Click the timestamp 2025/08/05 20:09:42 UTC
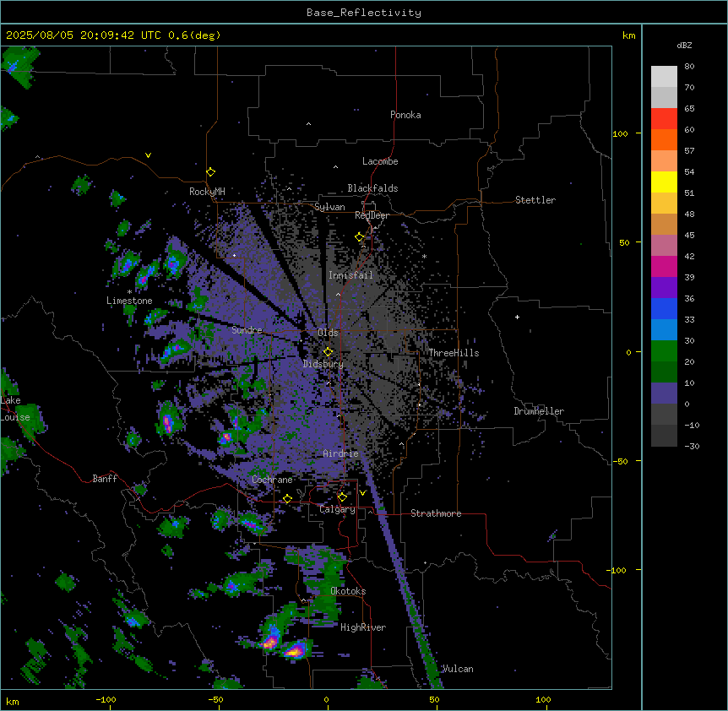This screenshot has height=711, width=728. (84, 35)
